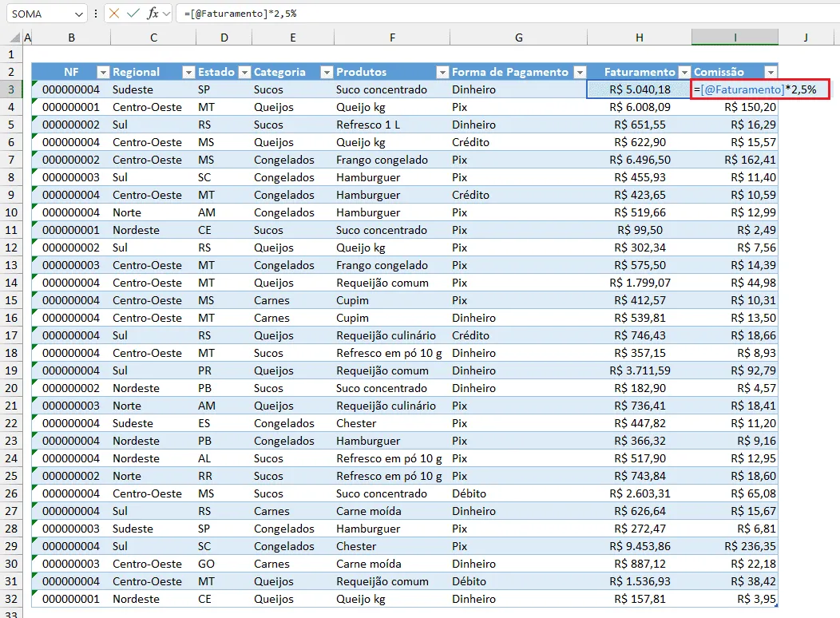Open the Comissão column filter dropdown

(x=771, y=73)
